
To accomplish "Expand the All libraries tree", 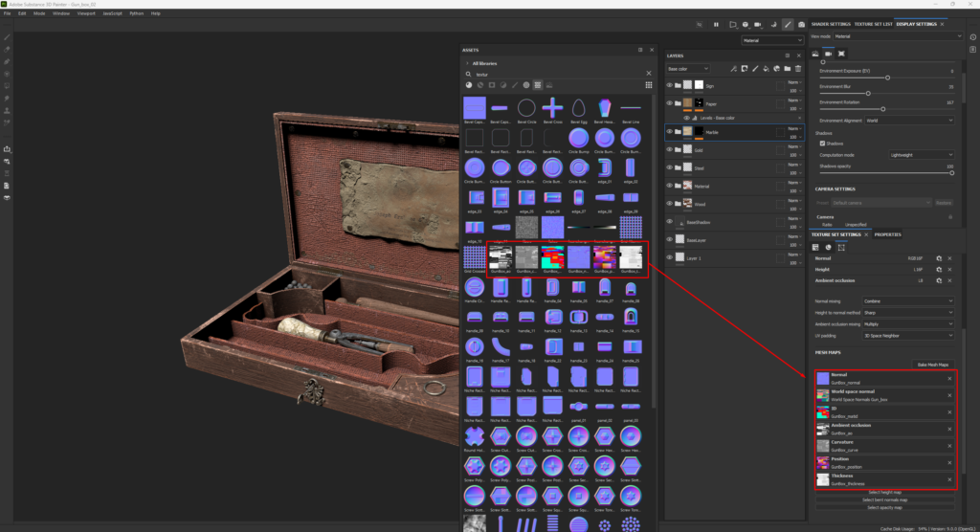I will point(467,63).
